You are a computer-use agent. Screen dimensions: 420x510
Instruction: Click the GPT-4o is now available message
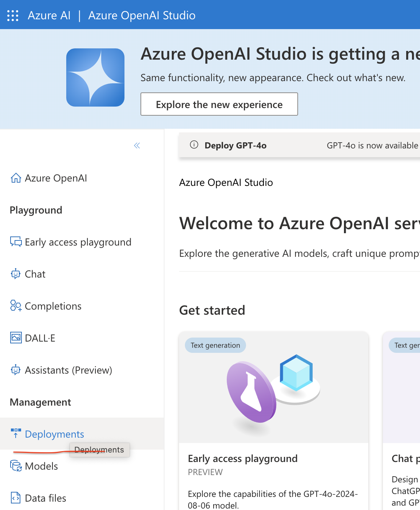(x=373, y=146)
